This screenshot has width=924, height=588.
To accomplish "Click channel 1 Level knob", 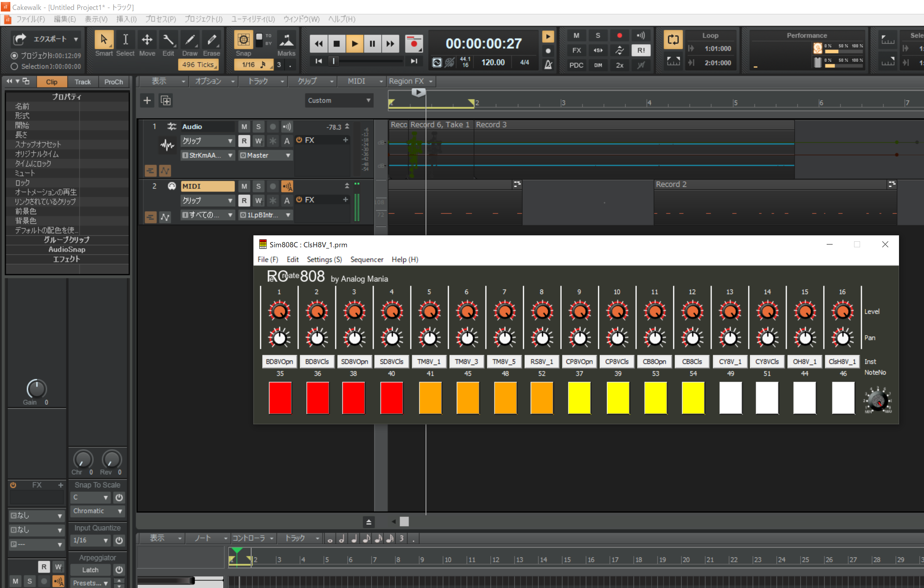I will point(280,311).
